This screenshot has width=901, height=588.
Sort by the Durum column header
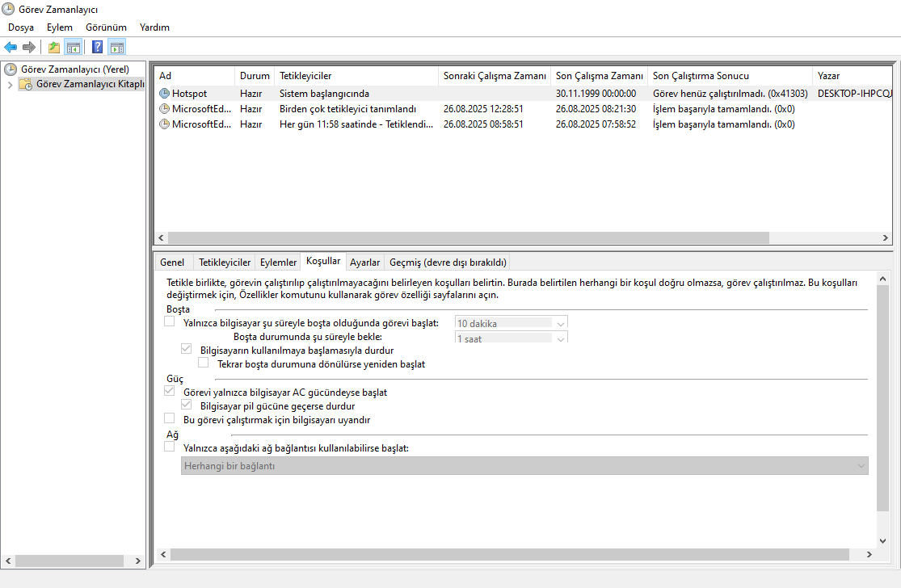[255, 76]
